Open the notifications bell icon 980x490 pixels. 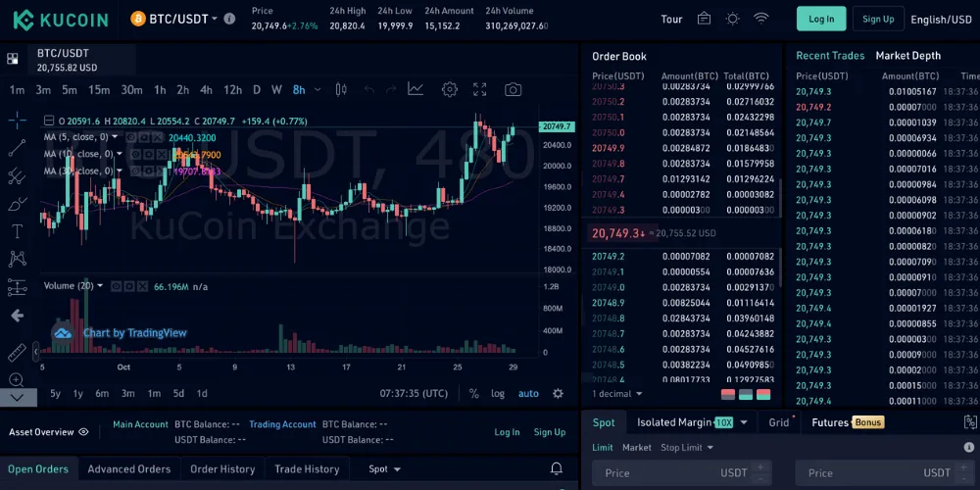(x=557, y=468)
